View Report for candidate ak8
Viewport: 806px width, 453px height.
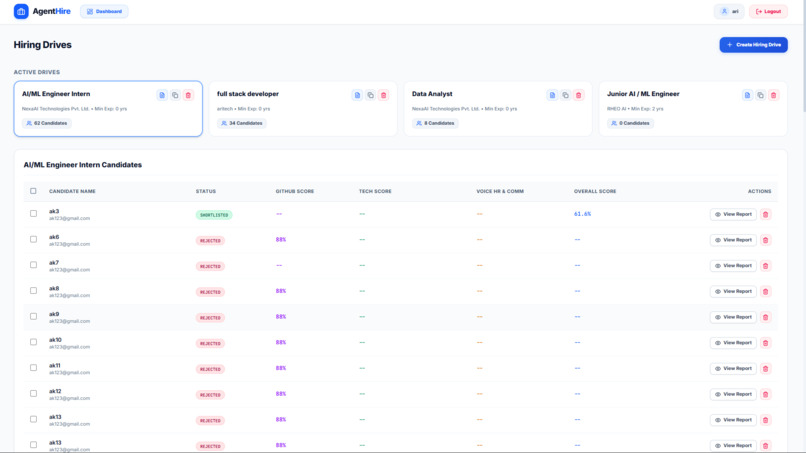[x=733, y=292]
